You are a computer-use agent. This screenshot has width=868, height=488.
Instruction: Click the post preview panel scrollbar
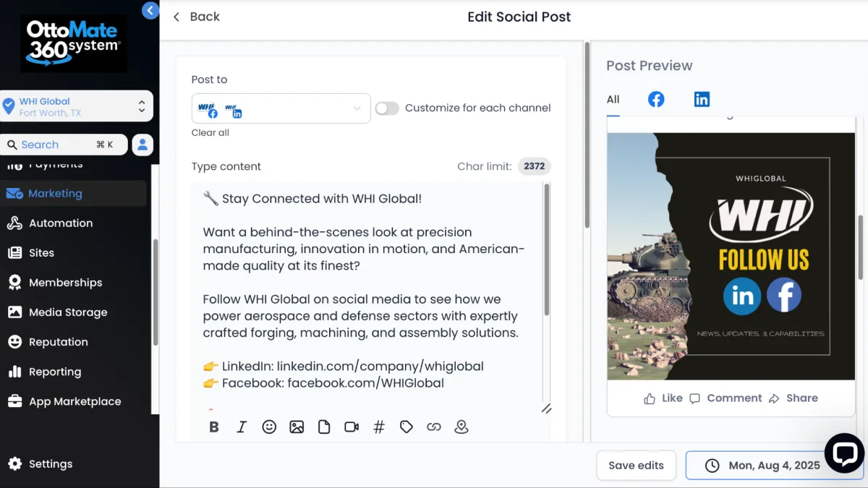(x=860, y=247)
